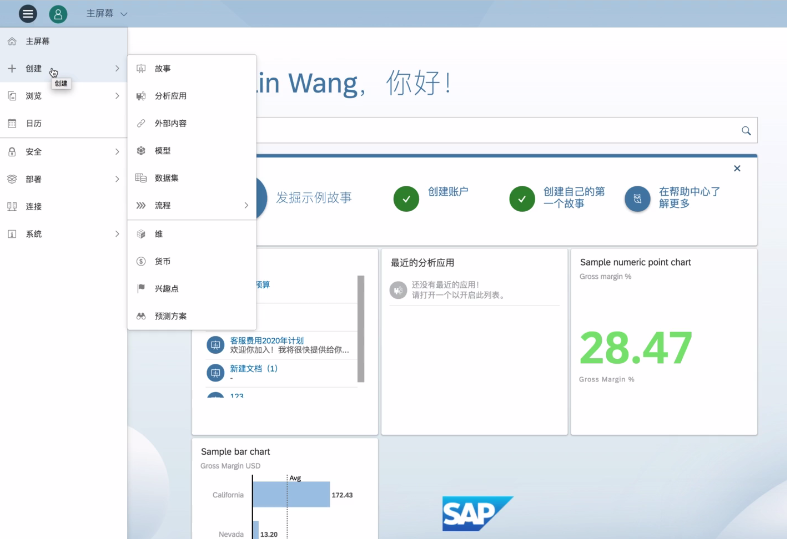Create a 模型 from the submenu
Image resolution: width=787 pixels, height=539 pixels.
pyautogui.click(x=192, y=151)
